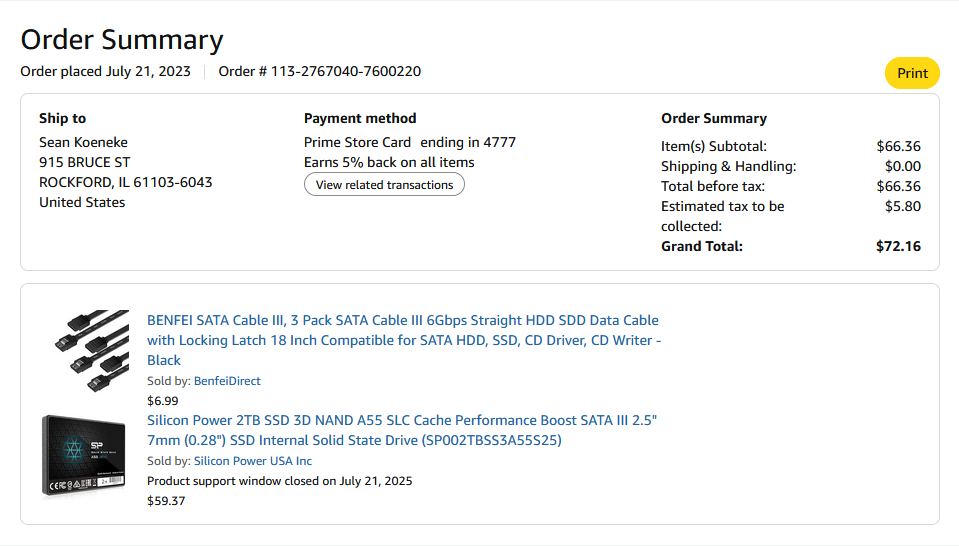Click the SSD price $59.37
Image resolution: width=959 pixels, height=546 pixels.
166,501
